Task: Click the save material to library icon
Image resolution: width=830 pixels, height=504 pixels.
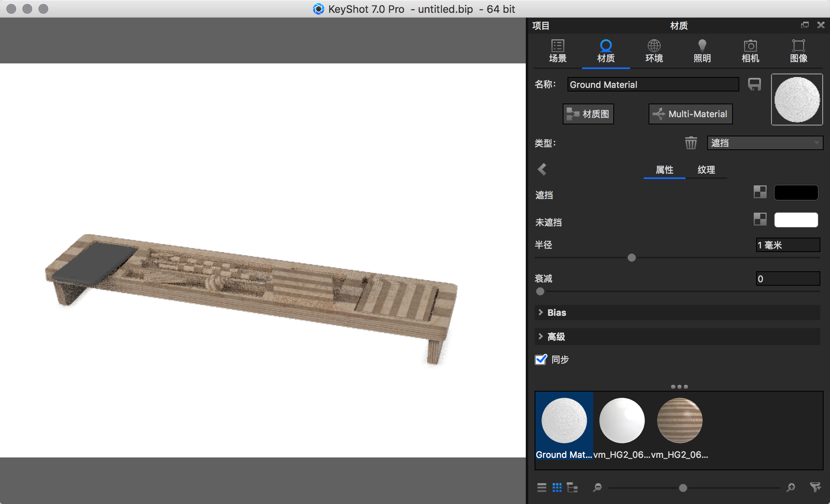Action: [x=755, y=84]
